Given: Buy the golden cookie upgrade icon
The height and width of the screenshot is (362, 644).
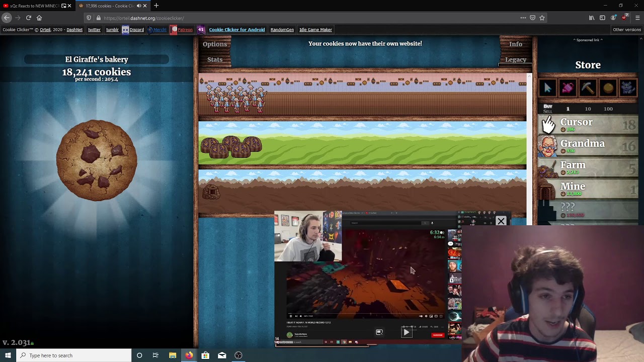Looking at the screenshot, I should (x=608, y=88).
